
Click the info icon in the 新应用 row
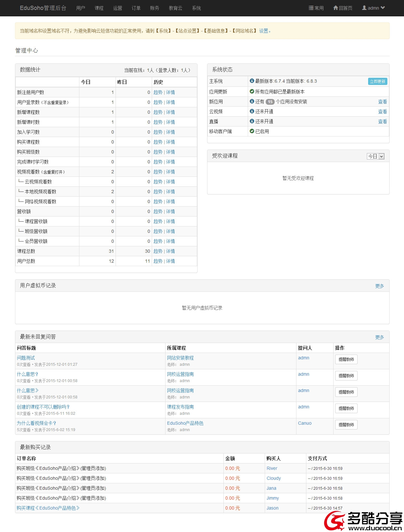(252, 102)
